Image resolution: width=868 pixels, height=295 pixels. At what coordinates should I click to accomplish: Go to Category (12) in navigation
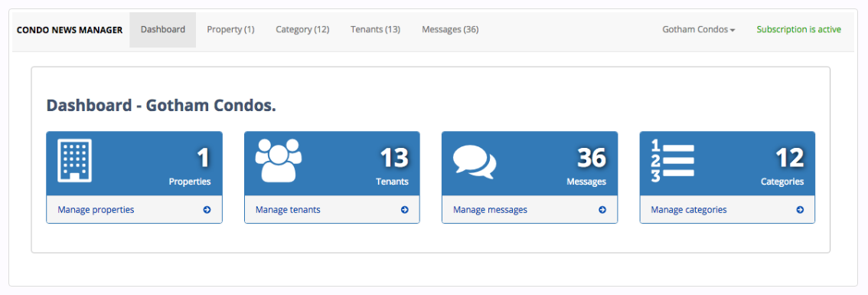click(x=303, y=30)
